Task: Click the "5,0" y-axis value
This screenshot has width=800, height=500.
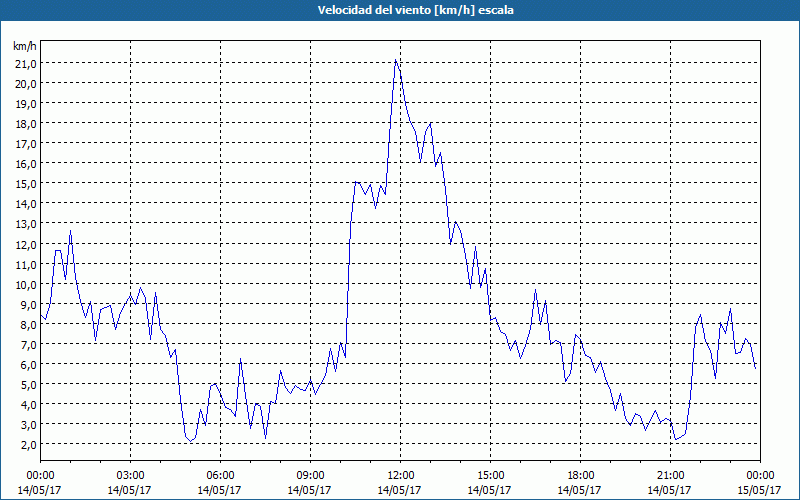Action: [29, 385]
